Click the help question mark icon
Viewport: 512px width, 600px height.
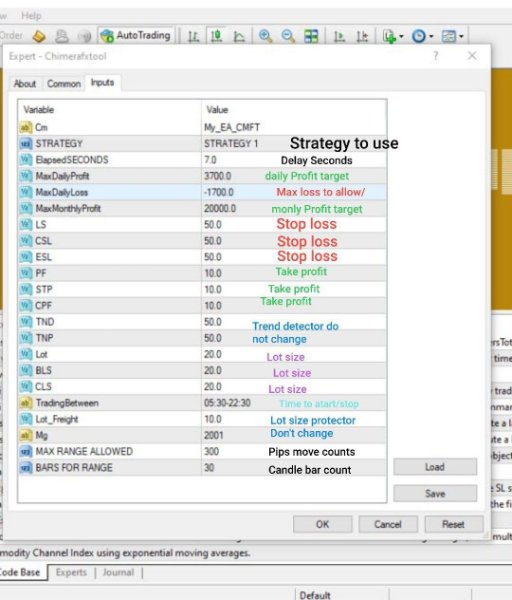pyautogui.click(x=435, y=56)
